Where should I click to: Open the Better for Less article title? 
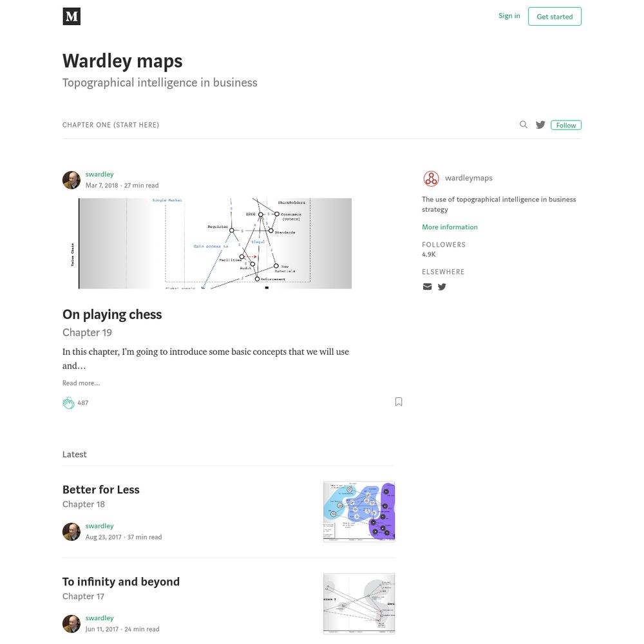point(101,489)
